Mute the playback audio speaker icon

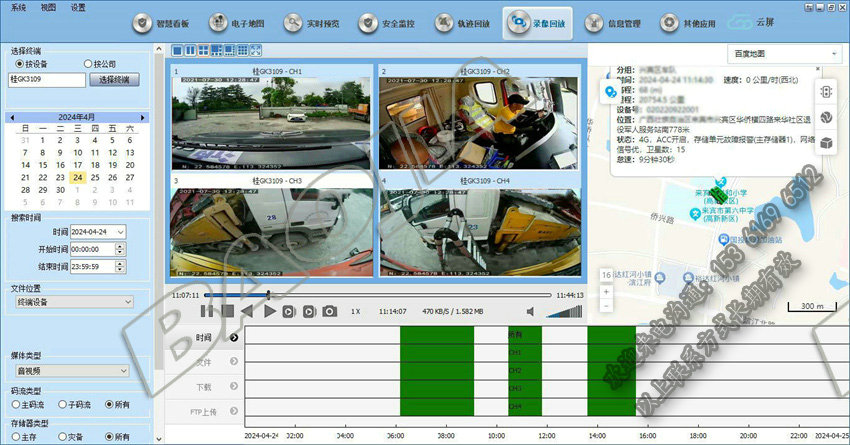tap(530, 312)
